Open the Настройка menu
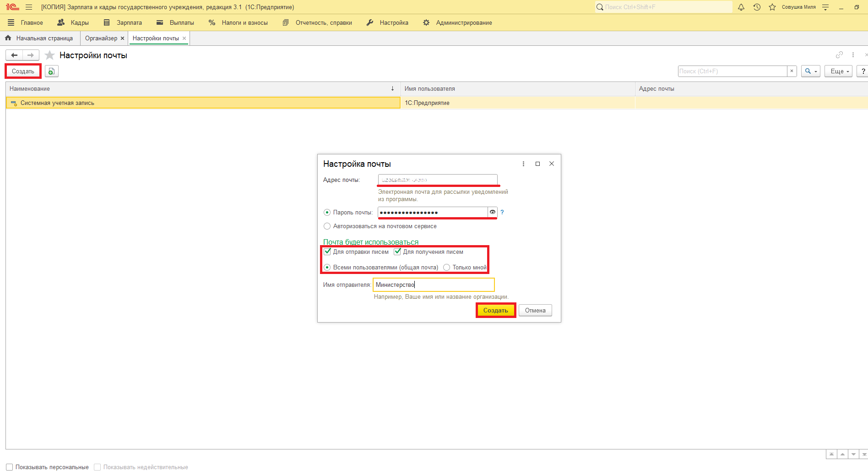This screenshot has height=471, width=868. [x=387, y=22]
